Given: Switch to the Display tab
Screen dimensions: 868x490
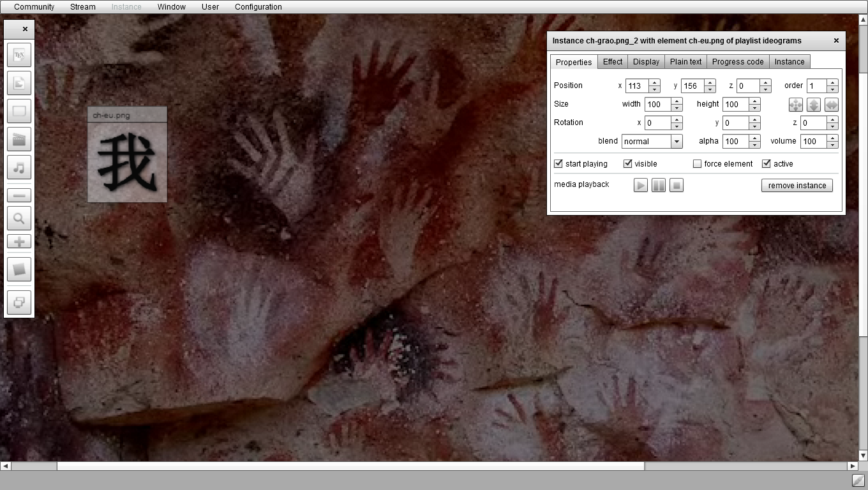Looking at the screenshot, I should pyautogui.click(x=646, y=62).
